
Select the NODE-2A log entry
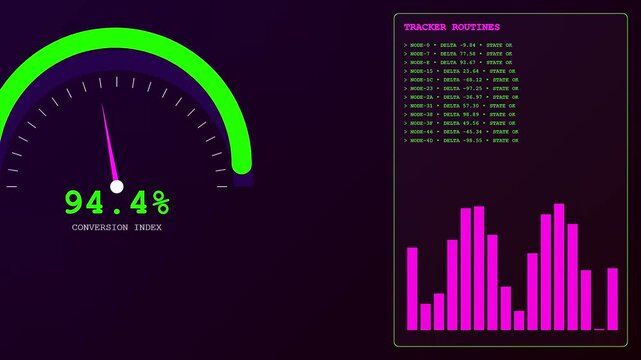coord(461,97)
